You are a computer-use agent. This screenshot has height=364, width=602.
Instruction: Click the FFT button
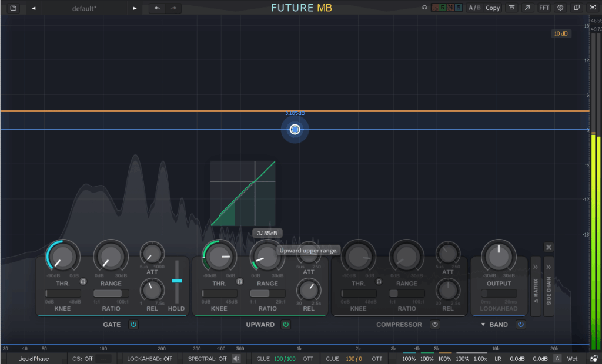544,8
